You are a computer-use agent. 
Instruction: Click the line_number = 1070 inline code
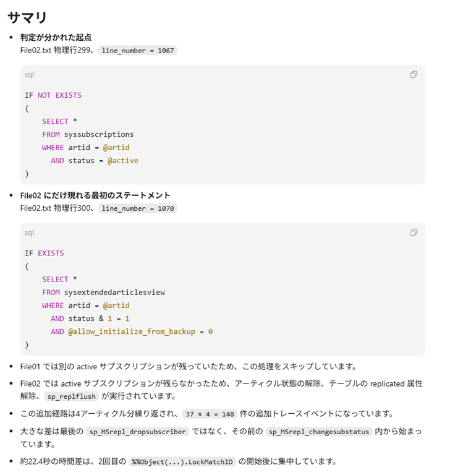click(137, 208)
